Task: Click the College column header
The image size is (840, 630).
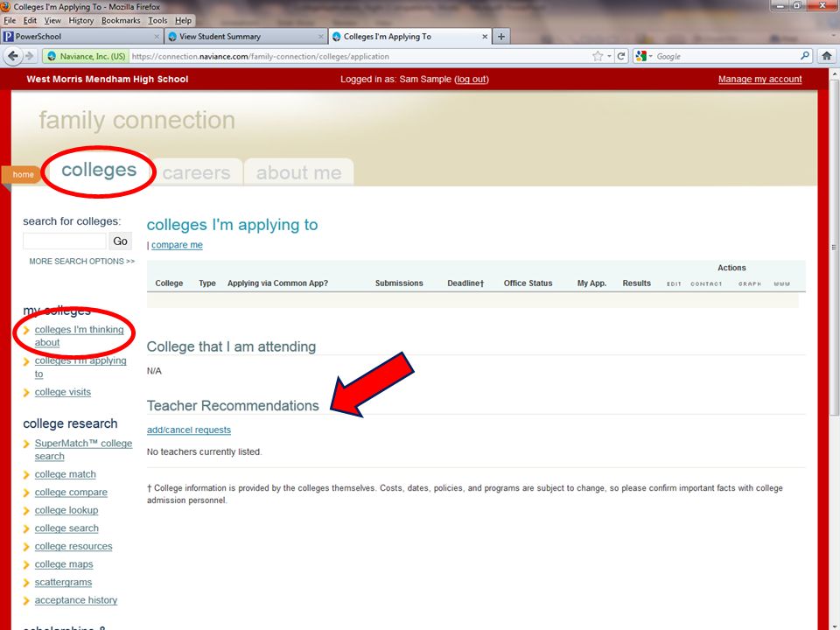Action: point(169,283)
